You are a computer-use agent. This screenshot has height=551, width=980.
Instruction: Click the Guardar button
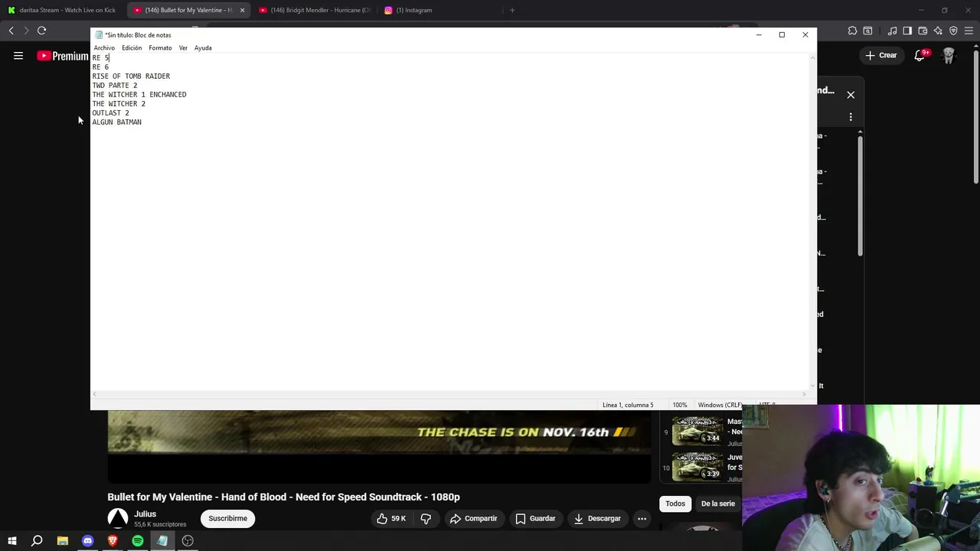click(535, 518)
